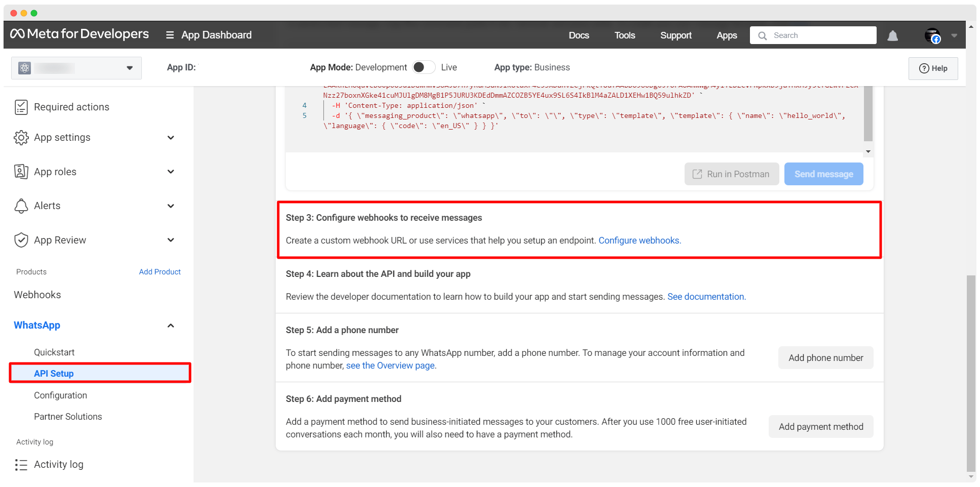Open Tools in the top navigation
980x487 pixels.
[x=624, y=35]
